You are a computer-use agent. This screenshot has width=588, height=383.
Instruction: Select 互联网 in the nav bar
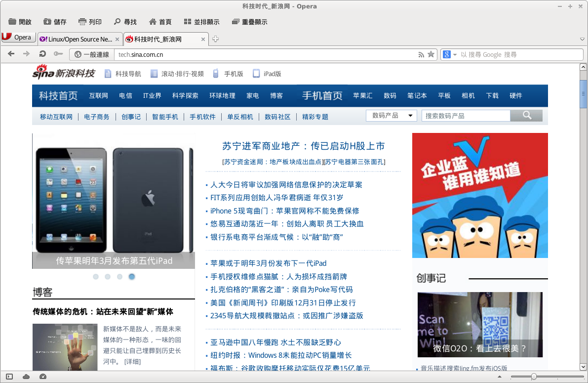pos(98,96)
